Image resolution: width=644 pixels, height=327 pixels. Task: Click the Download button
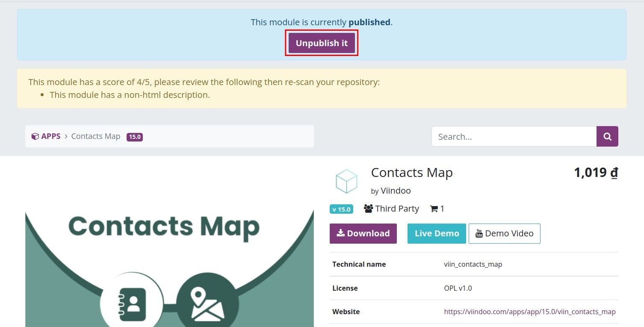(363, 233)
